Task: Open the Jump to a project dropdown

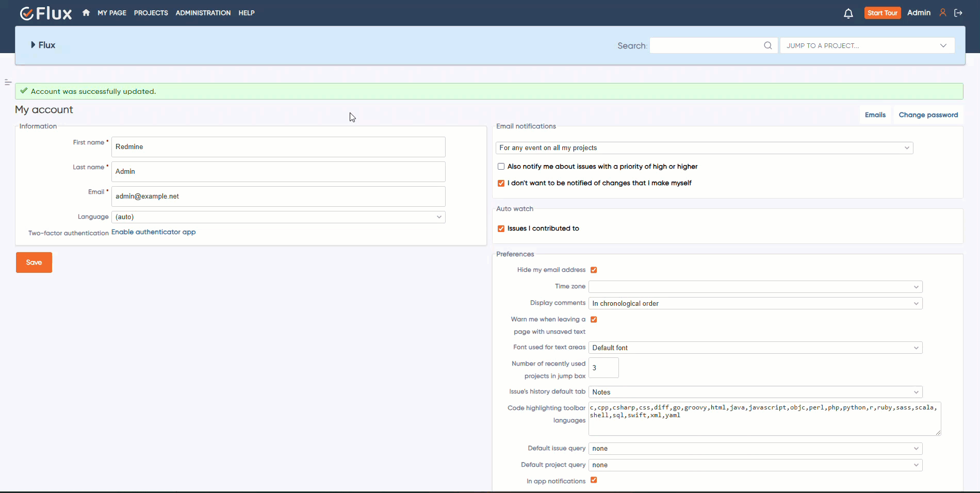Action: [x=867, y=45]
